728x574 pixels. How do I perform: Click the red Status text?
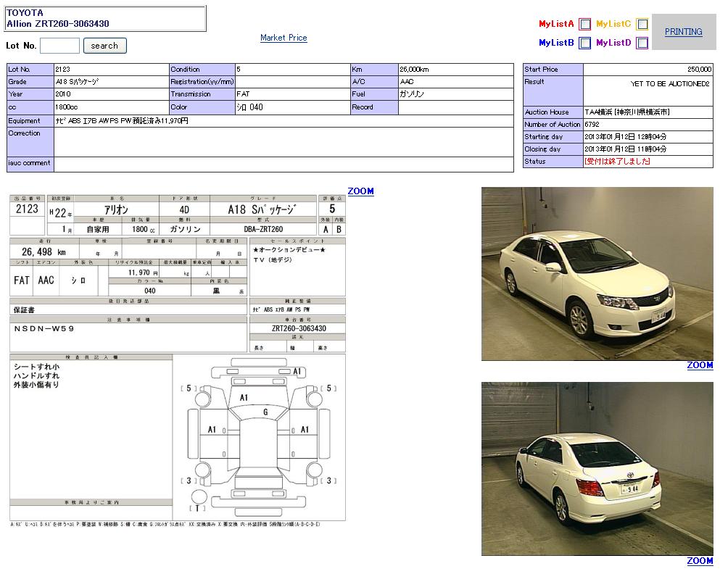[617, 162]
